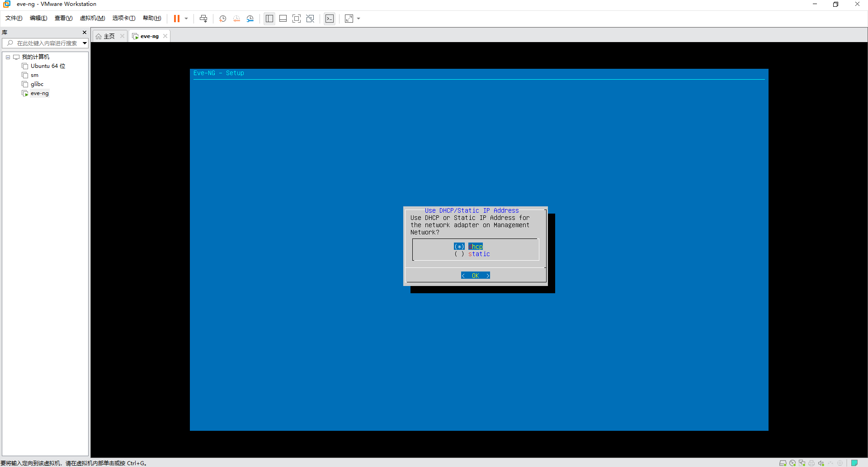Switch to Unity mode
This screenshot has width=868, height=467.
tap(310, 19)
